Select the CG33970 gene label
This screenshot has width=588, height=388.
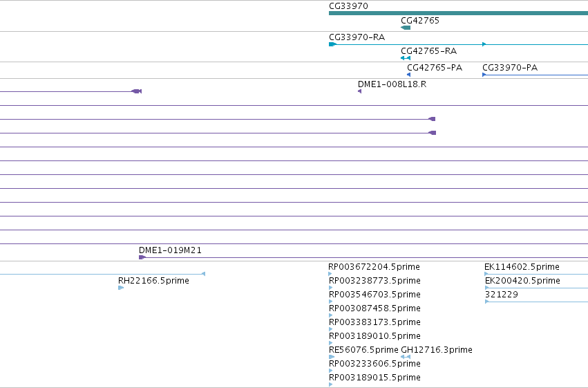click(x=348, y=6)
